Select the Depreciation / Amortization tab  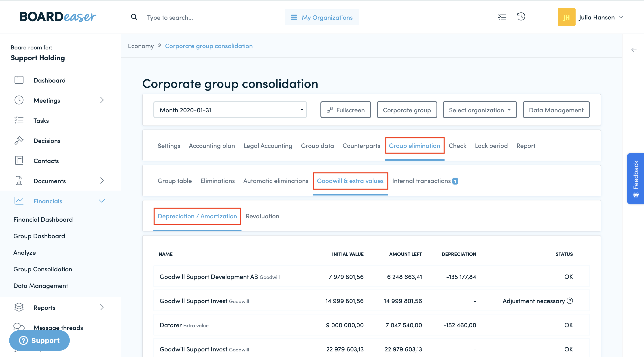[x=197, y=216]
